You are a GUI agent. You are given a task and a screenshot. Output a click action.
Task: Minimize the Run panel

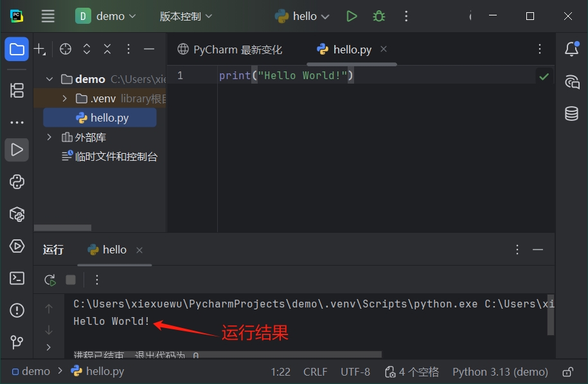[538, 250]
